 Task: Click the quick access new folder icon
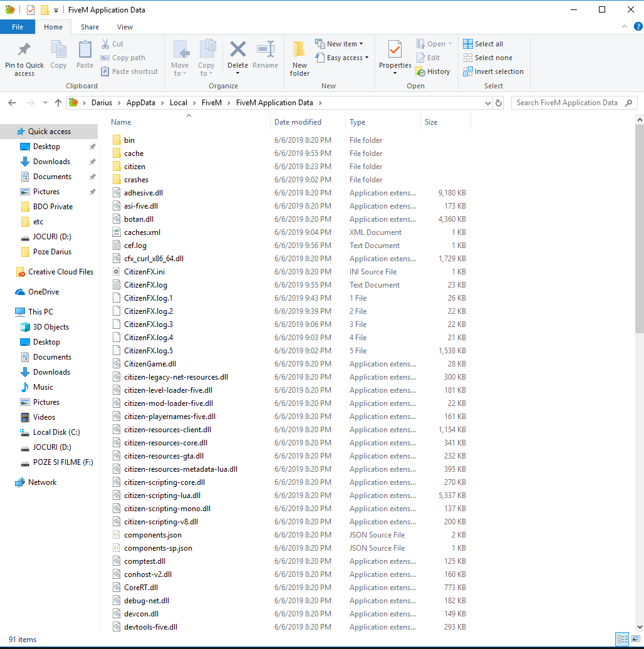(44, 10)
